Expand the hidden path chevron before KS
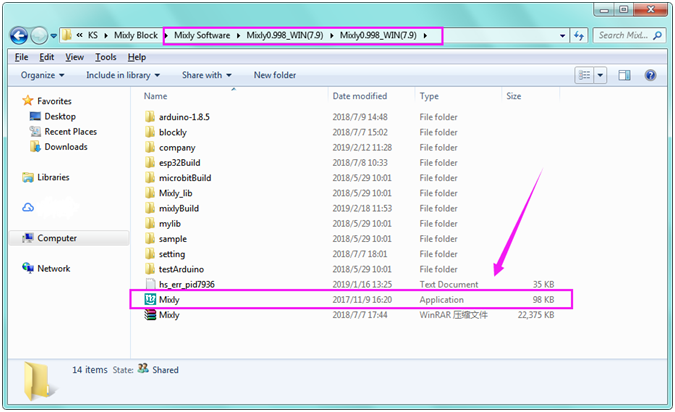675x412 pixels. click(x=80, y=35)
